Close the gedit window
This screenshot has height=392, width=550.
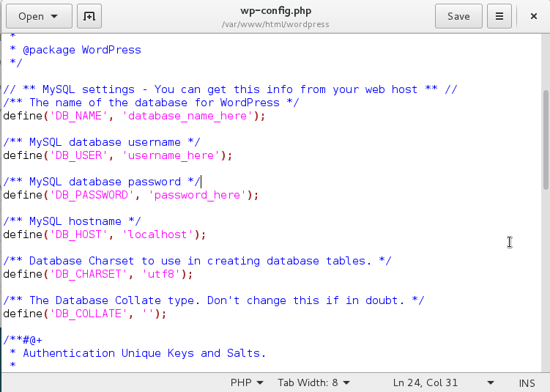click(x=533, y=16)
